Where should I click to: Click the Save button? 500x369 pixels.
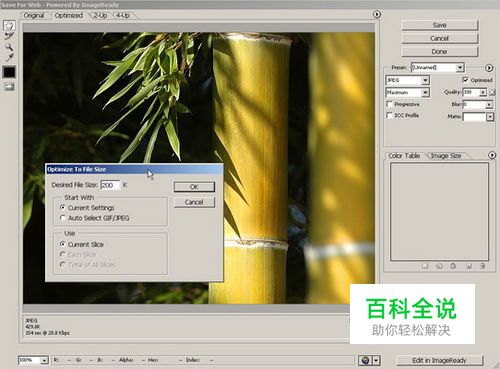pyautogui.click(x=439, y=25)
